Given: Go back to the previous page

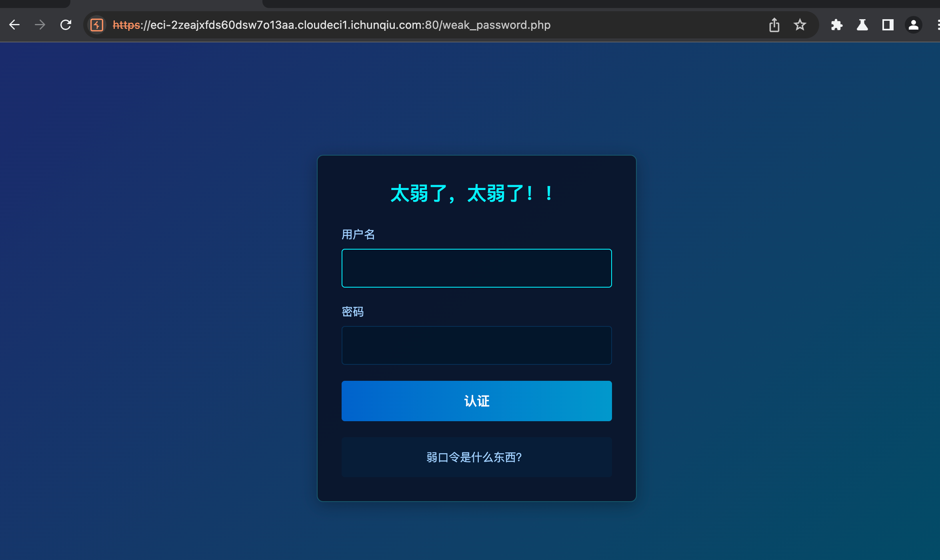Looking at the screenshot, I should point(14,25).
